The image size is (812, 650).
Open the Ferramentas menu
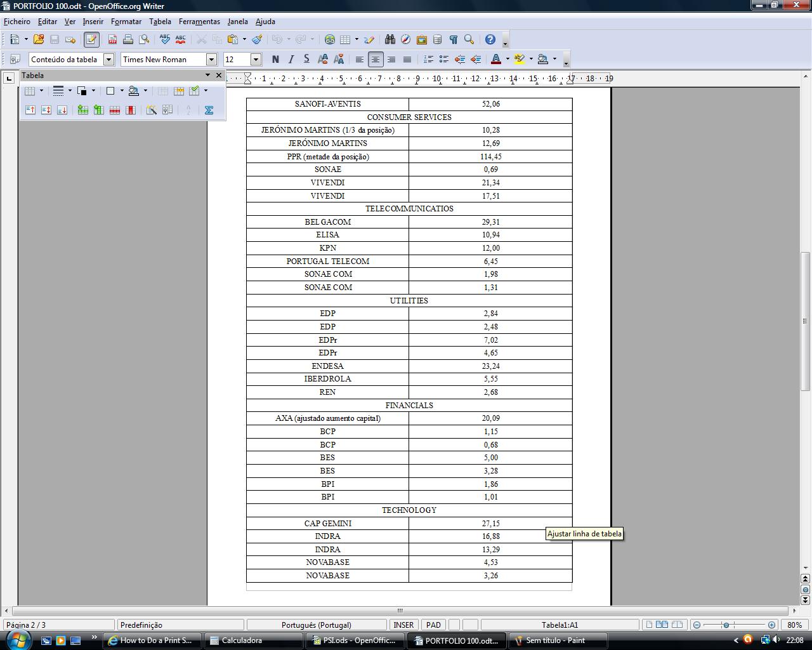click(199, 22)
